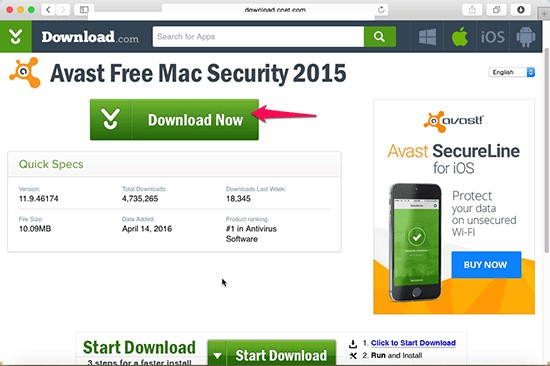
Task: Click the green magnifier search button
Action: (380, 36)
